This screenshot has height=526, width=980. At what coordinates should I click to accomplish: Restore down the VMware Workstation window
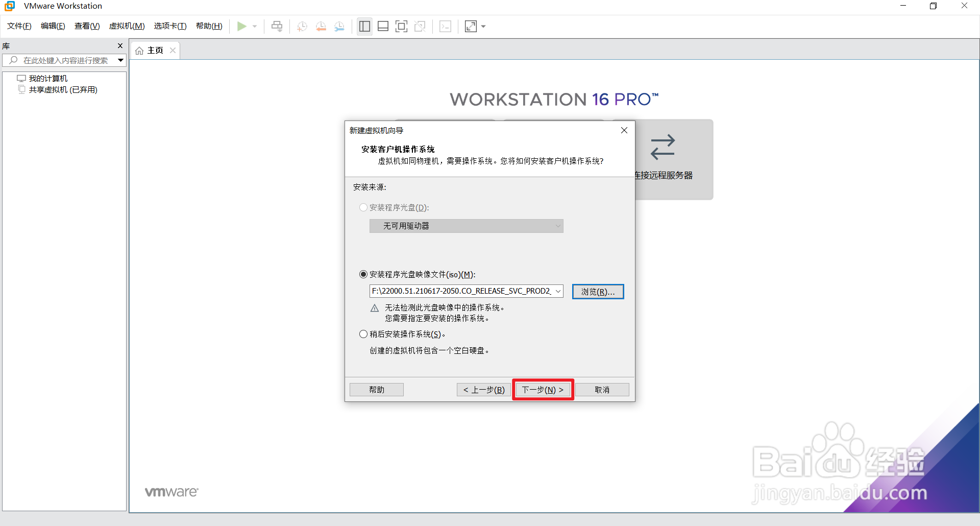tap(933, 6)
